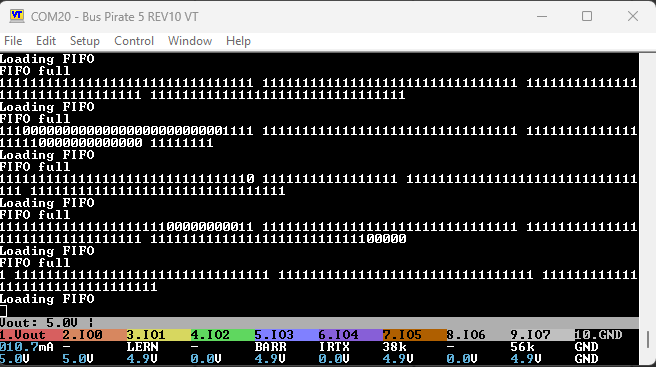Screen dimensions: 656x367
Task: Open the File menu
Action: pyautogui.click(x=13, y=41)
